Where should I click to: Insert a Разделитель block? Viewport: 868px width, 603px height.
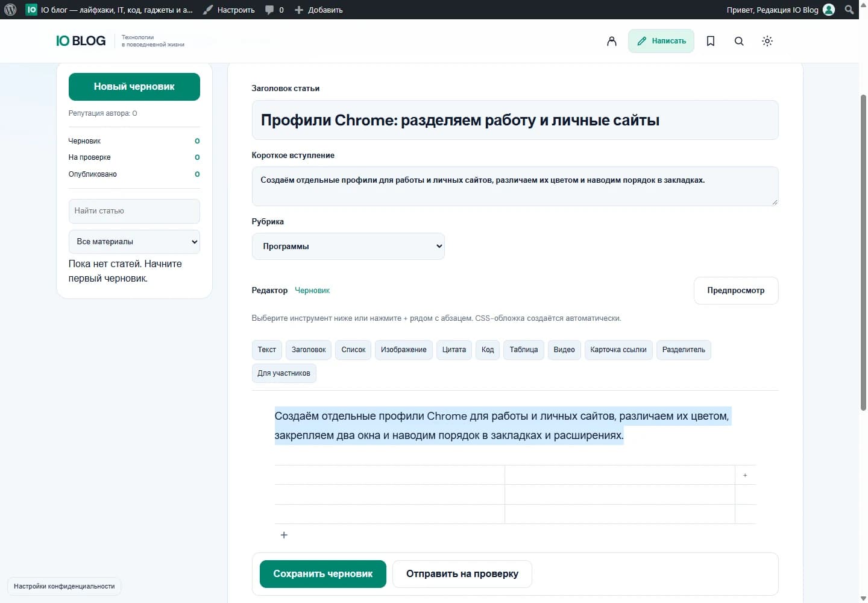pyautogui.click(x=684, y=350)
